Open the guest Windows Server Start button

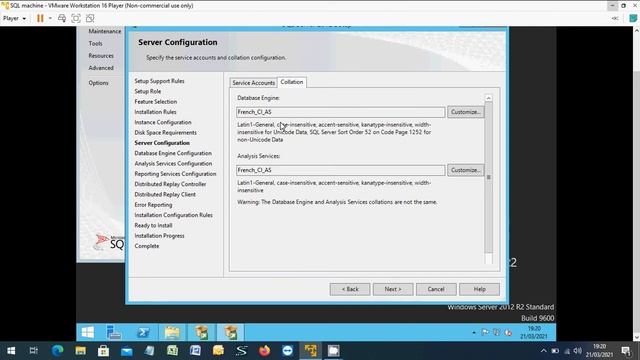pyautogui.click(x=88, y=332)
